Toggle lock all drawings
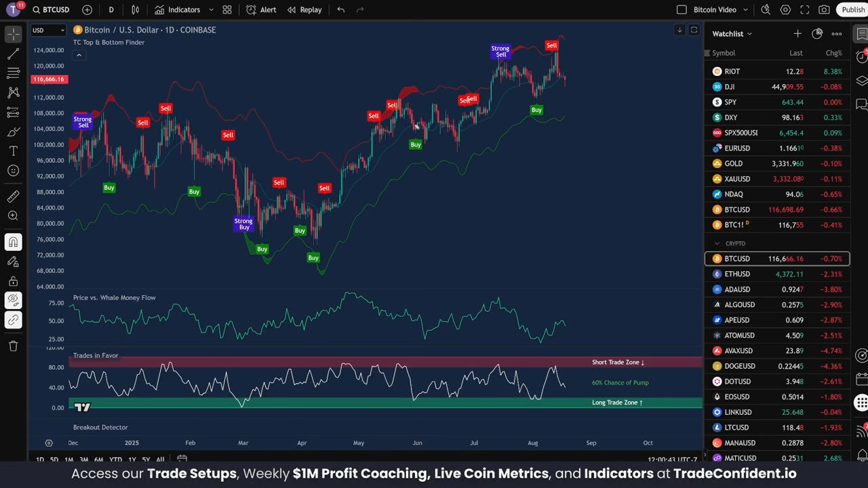 13,281
